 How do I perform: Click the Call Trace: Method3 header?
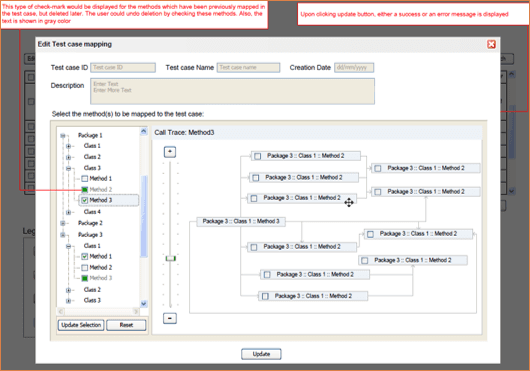[184, 132]
